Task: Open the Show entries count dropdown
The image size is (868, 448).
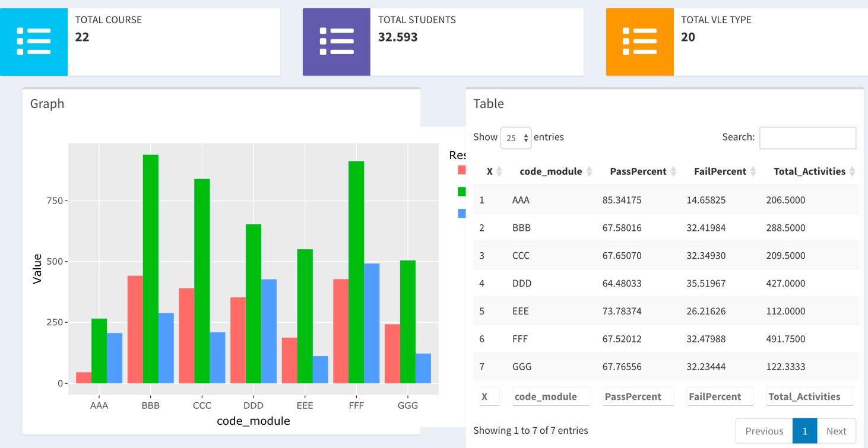Action: [x=515, y=138]
